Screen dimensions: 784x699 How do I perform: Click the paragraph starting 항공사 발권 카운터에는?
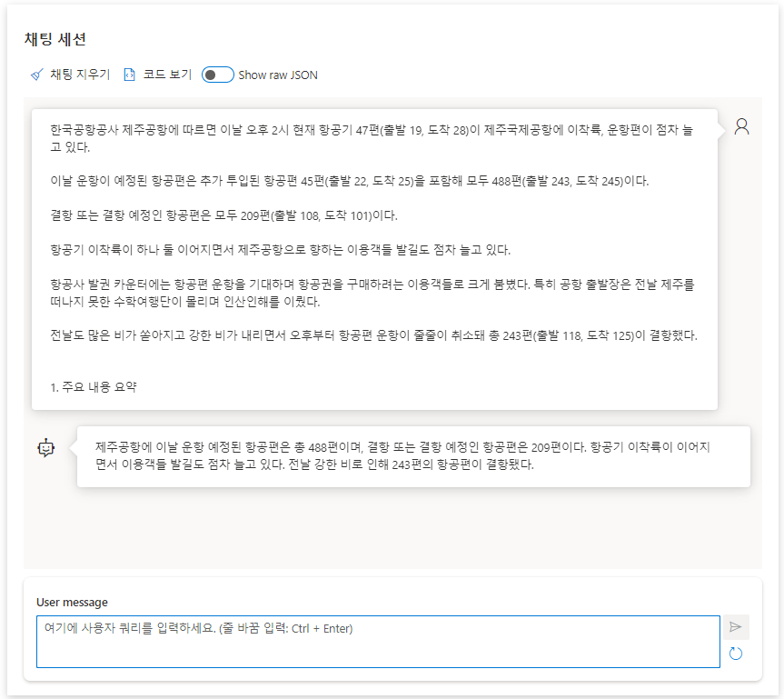(x=372, y=294)
